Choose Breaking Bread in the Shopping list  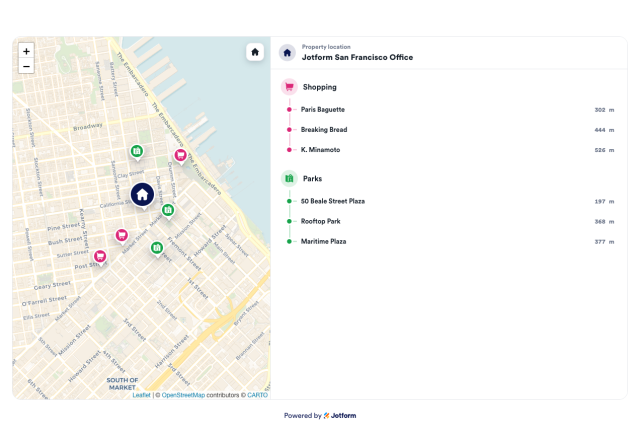(x=324, y=129)
